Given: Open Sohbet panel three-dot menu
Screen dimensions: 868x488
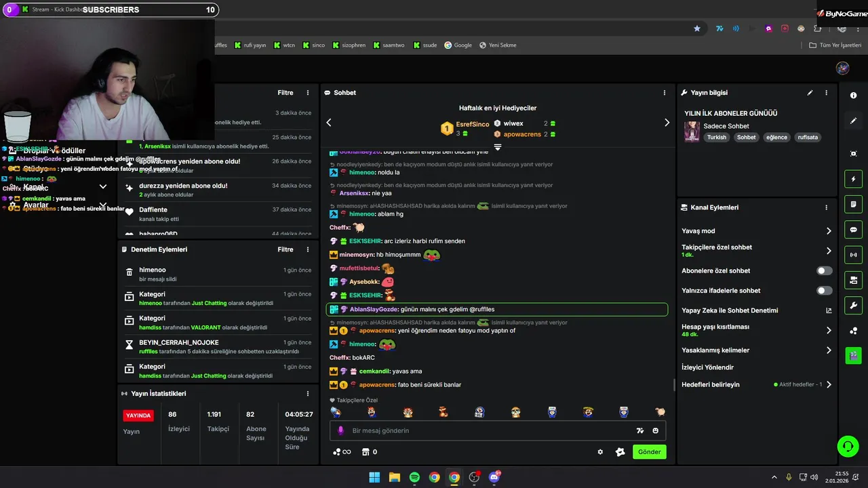Looking at the screenshot, I should (665, 93).
